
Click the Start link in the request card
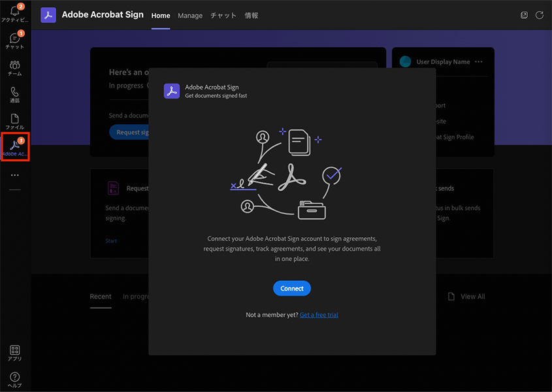[x=111, y=241]
